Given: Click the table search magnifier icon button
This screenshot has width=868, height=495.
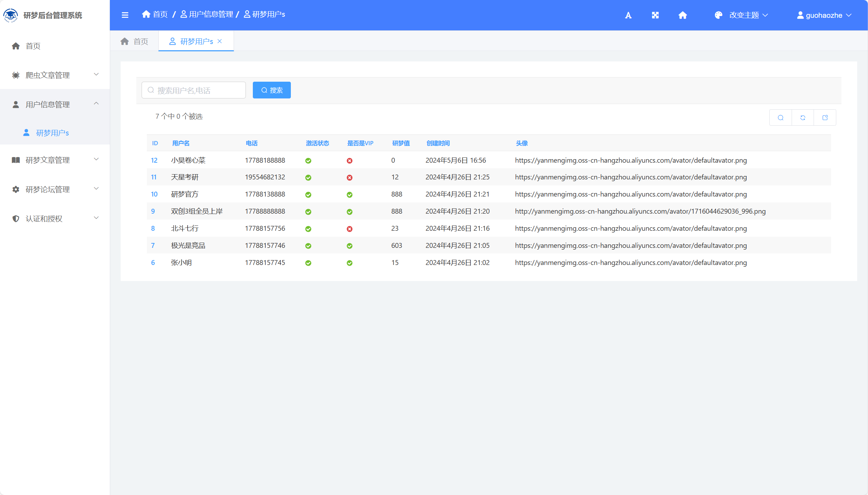Looking at the screenshot, I should pyautogui.click(x=780, y=118).
